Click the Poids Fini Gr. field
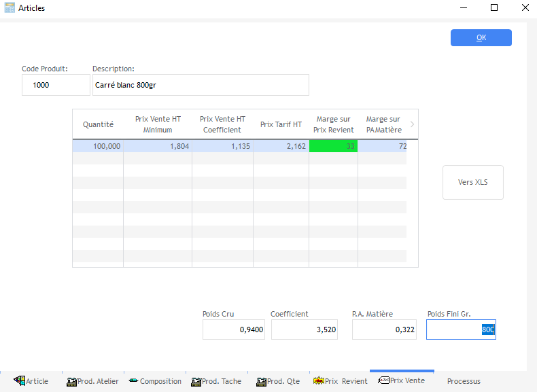This screenshot has width=537, height=392. coord(460,329)
